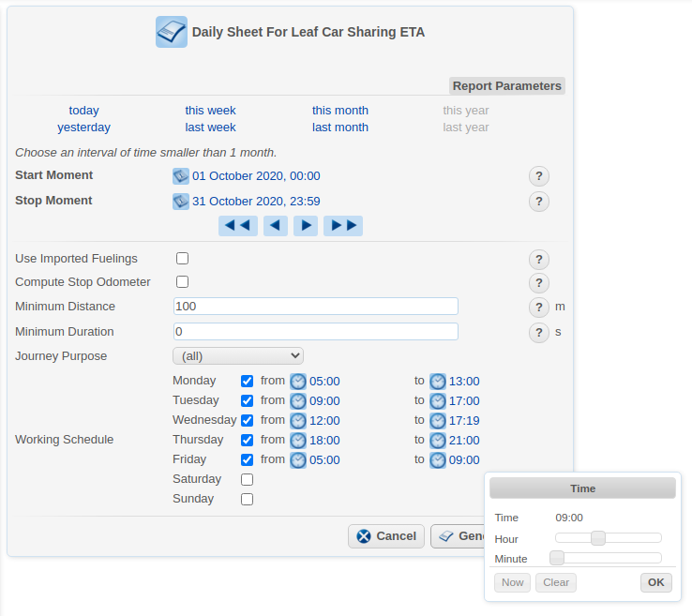692x616 pixels.
Task: Click help icon for Minimum Distance
Action: [538, 308]
